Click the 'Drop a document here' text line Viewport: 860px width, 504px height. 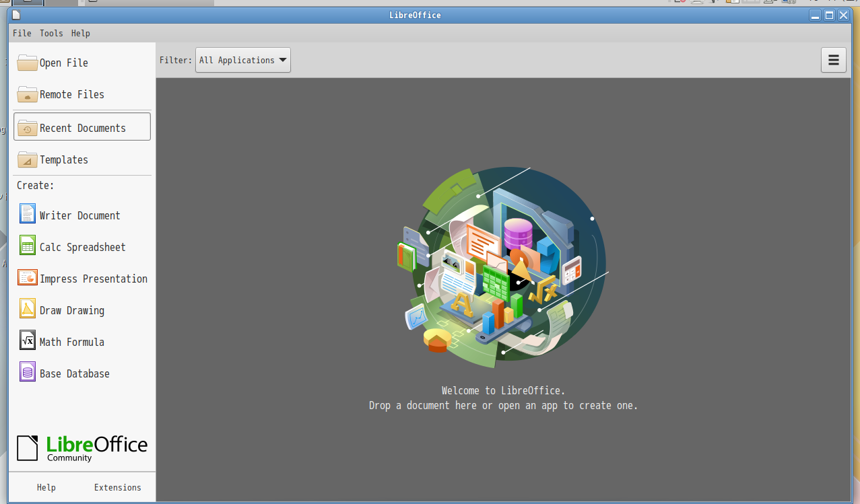pos(503,406)
